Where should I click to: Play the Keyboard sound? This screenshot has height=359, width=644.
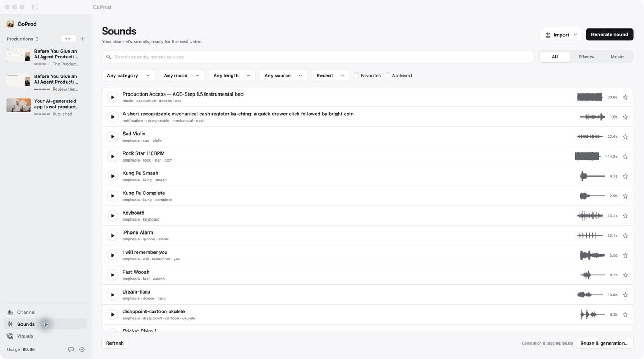[x=112, y=216]
